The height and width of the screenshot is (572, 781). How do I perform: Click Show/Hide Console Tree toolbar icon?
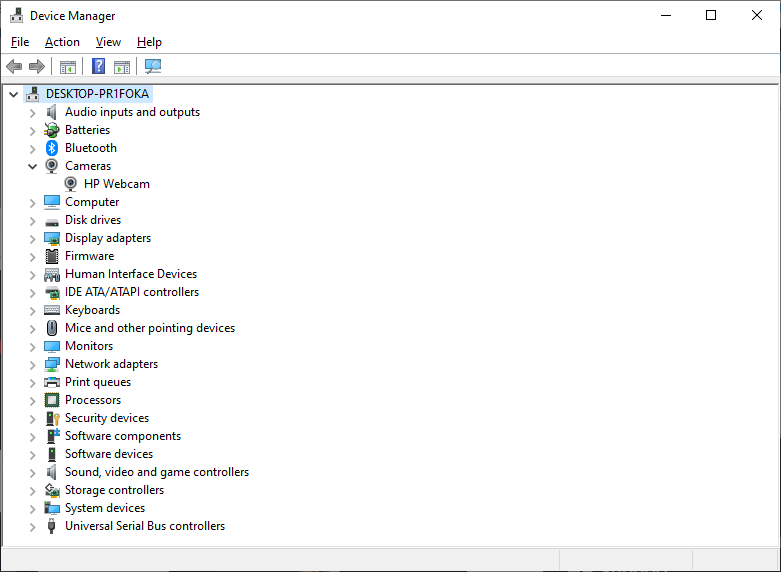[68, 67]
